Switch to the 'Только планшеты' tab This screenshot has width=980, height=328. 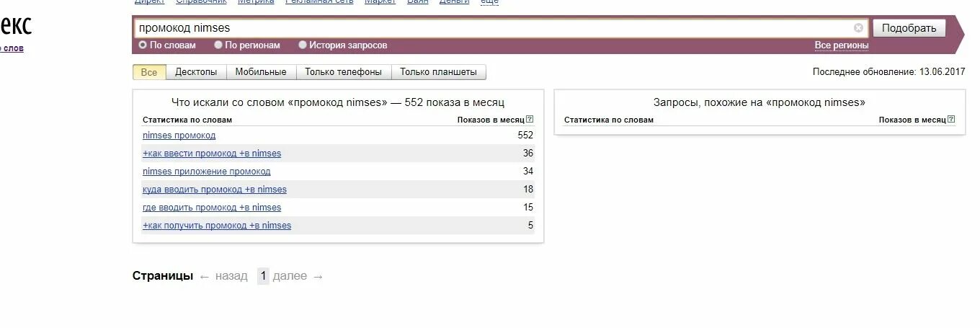point(438,72)
